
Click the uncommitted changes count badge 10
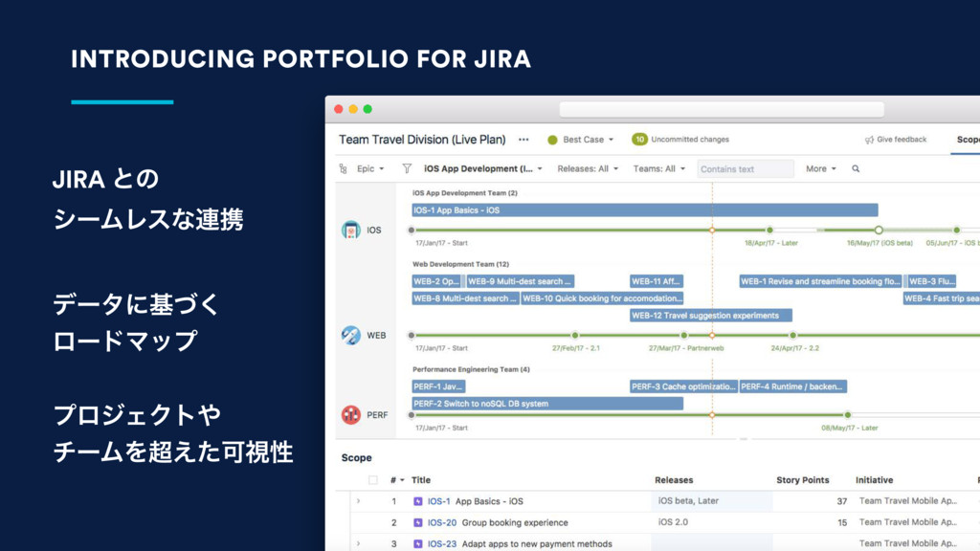click(638, 140)
